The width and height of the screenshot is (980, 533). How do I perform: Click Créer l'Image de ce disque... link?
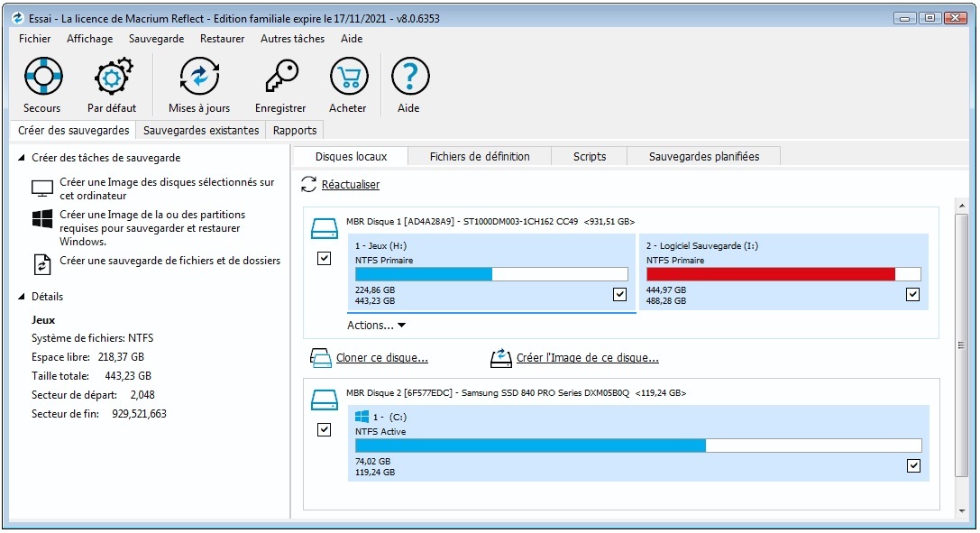tap(588, 358)
